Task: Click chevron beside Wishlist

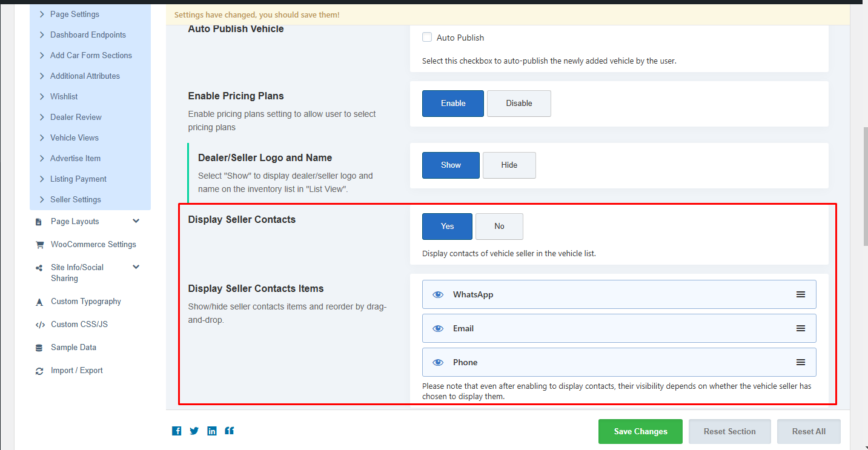Action: click(42, 96)
